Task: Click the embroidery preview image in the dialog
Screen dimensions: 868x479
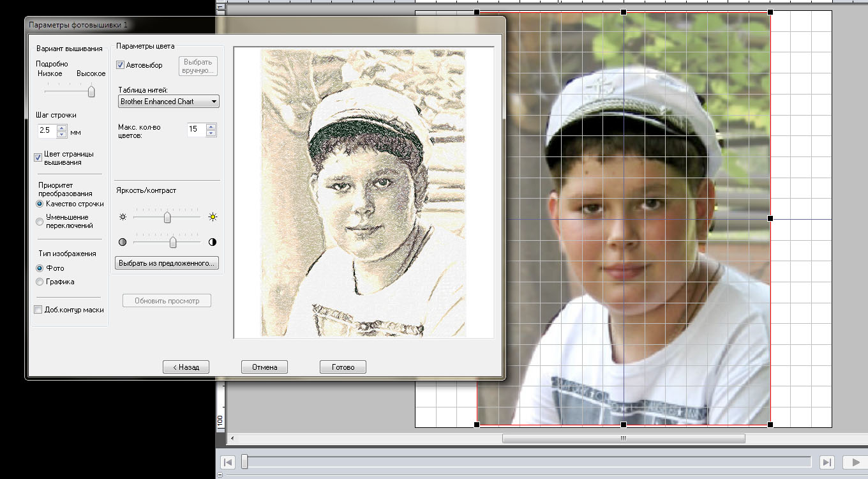Action: [363, 193]
